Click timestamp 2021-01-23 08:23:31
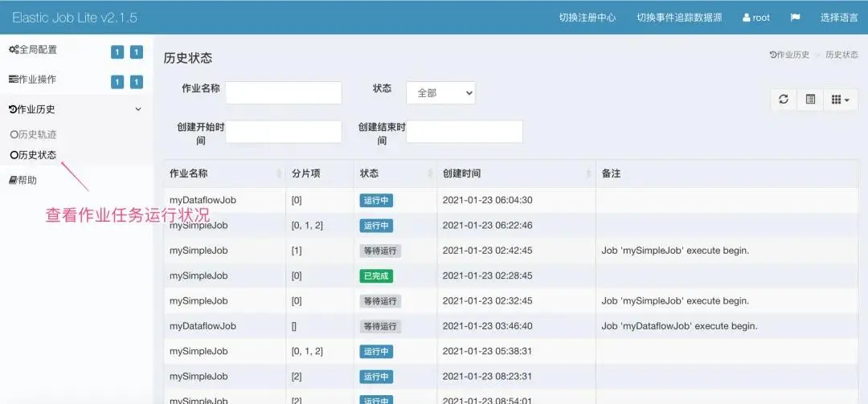This screenshot has height=404, width=868. coord(488,377)
